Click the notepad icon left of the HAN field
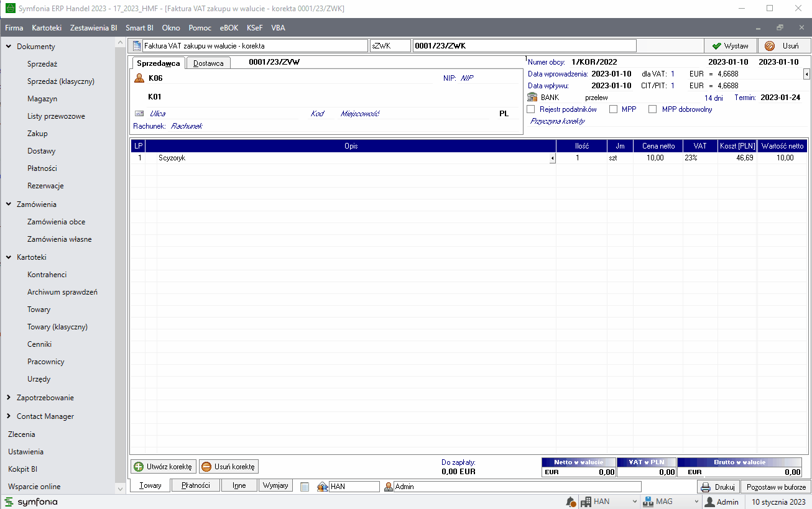 pyautogui.click(x=305, y=487)
